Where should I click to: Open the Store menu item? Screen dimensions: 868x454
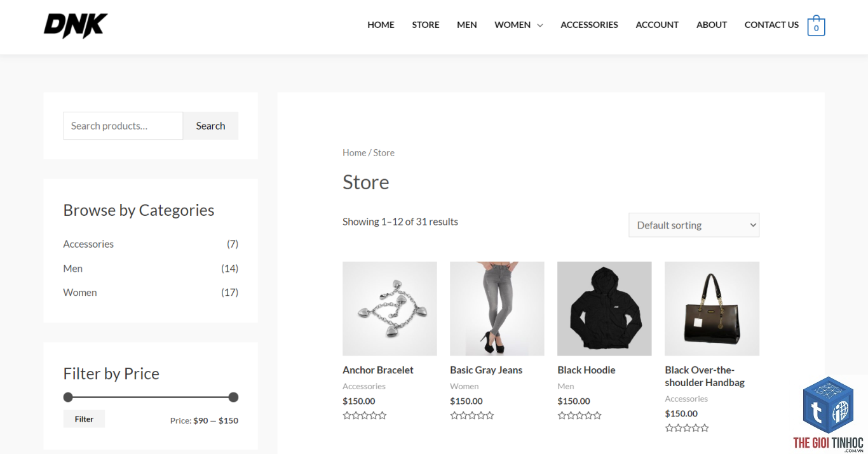426,25
